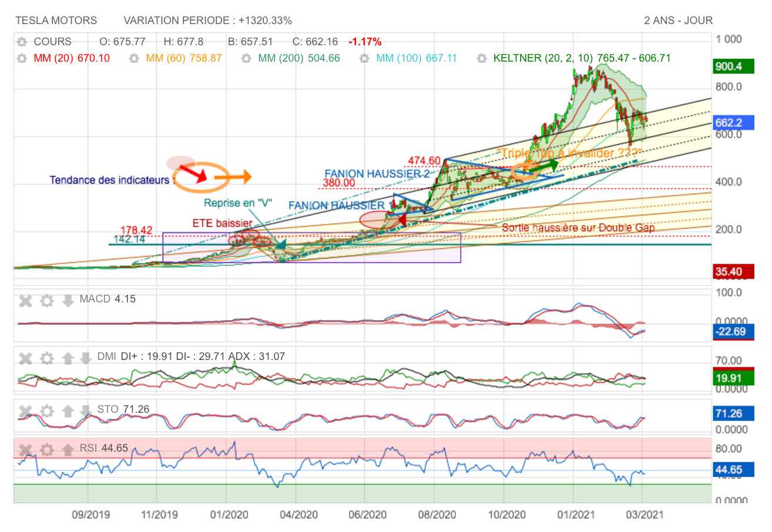Click the 178.42 level label
Screen dimensions: 772x532
coord(137,230)
